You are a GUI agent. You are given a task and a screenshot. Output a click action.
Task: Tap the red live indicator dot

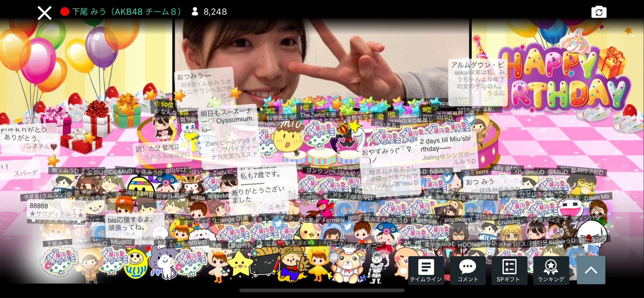coord(65,12)
